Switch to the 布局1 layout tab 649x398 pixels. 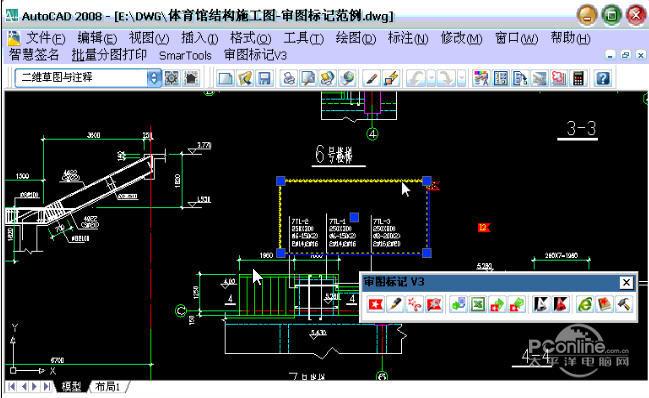click(x=108, y=387)
